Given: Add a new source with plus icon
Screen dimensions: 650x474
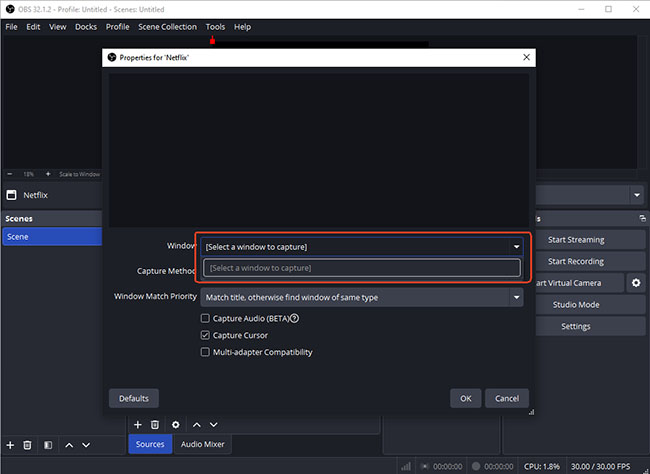Looking at the screenshot, I should (138, 425).
